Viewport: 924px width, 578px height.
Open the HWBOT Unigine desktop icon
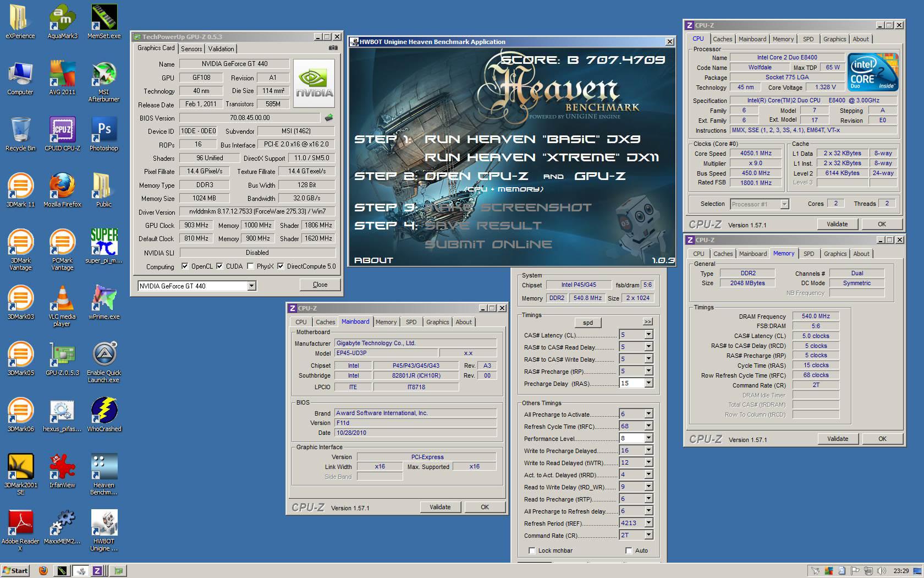point(104,531)
